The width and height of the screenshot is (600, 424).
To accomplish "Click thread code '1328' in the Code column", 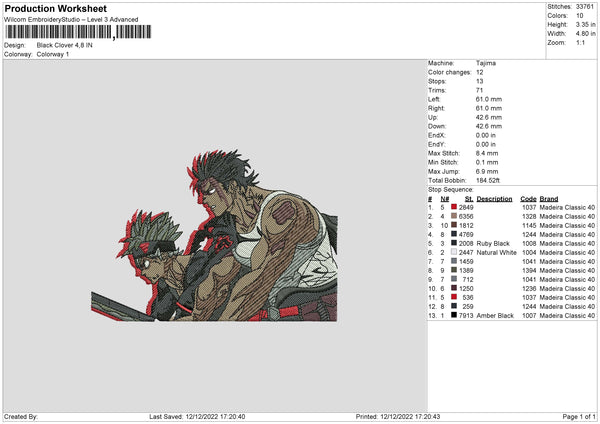I will [x=529, y=216].
